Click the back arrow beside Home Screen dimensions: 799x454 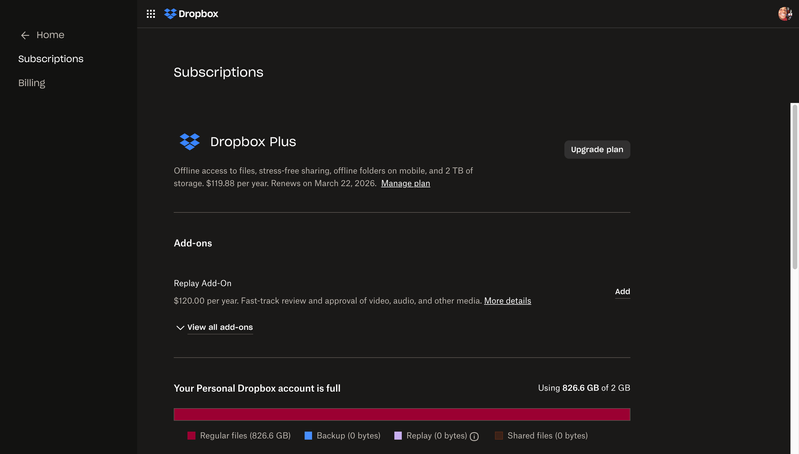(x=25, y=35)
